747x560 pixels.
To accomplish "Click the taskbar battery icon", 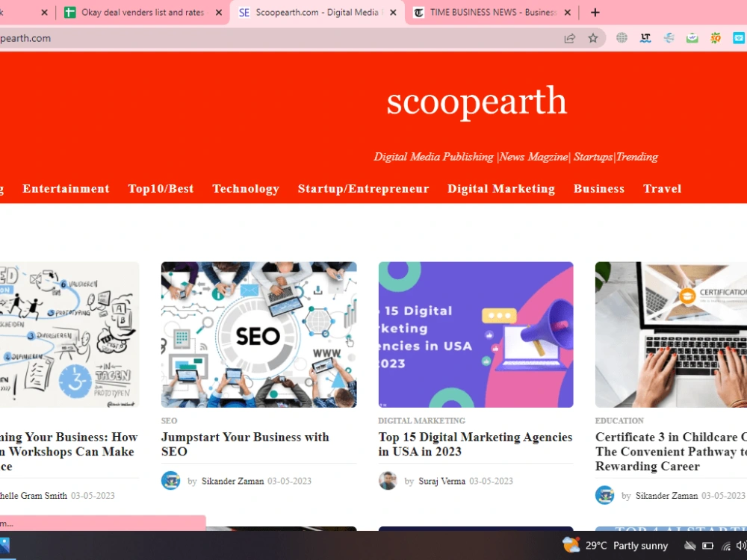I will 707,546.
